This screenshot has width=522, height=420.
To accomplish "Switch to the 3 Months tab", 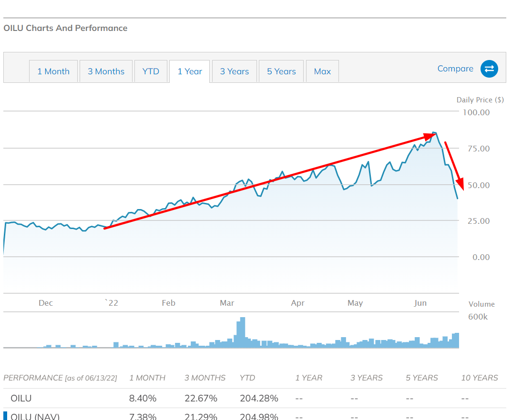I will [106, 71].
